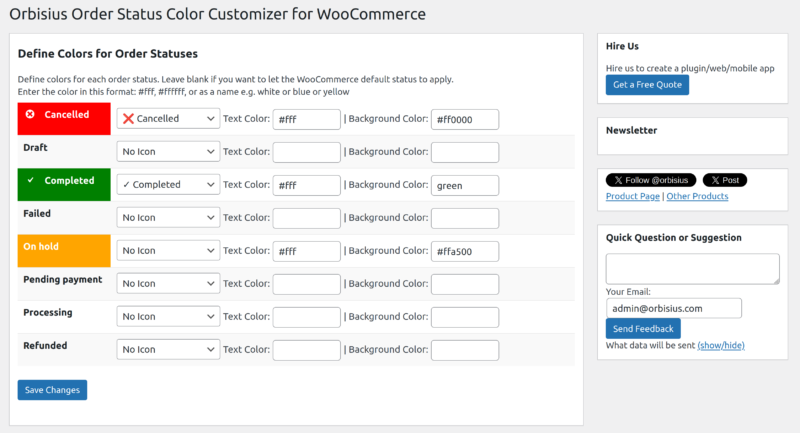Toggle the show/hide data link
800x433 pixels.
point(721,345)
